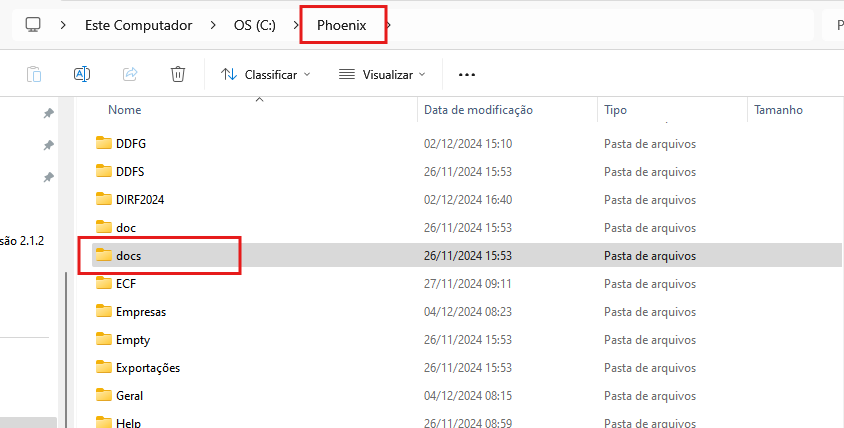The width and height of the screenshot is (844, 428).
Task: Click the Help folder icon
Action: (x=104, y=422)
